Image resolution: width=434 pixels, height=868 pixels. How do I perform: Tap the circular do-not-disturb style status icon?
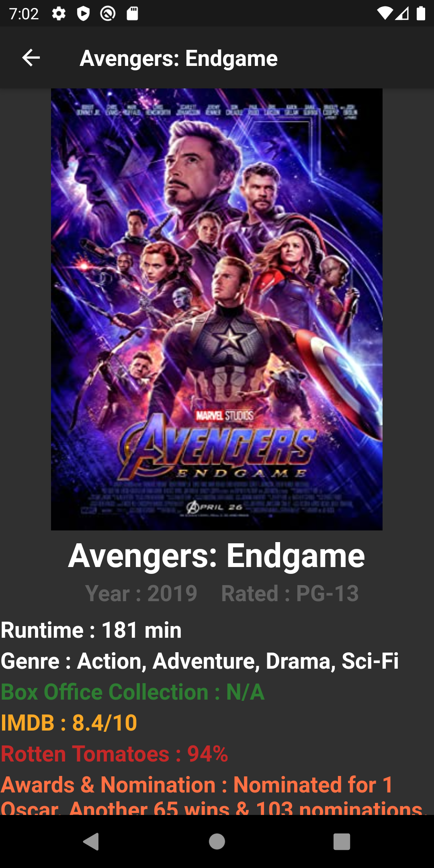(108, 14)
